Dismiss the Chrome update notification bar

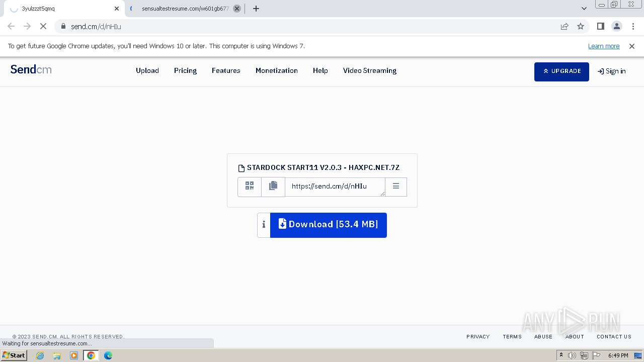(x=632, y=46)
